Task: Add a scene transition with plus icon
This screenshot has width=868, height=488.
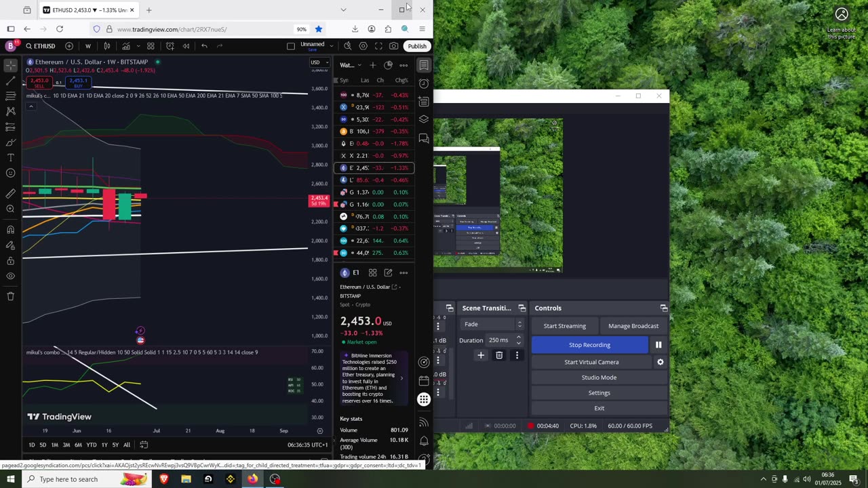Action: (x=481, y=355)
